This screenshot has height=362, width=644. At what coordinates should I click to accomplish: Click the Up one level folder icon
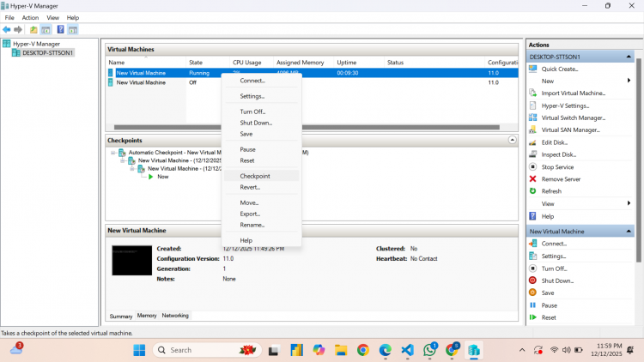click(x=33, y=29)
